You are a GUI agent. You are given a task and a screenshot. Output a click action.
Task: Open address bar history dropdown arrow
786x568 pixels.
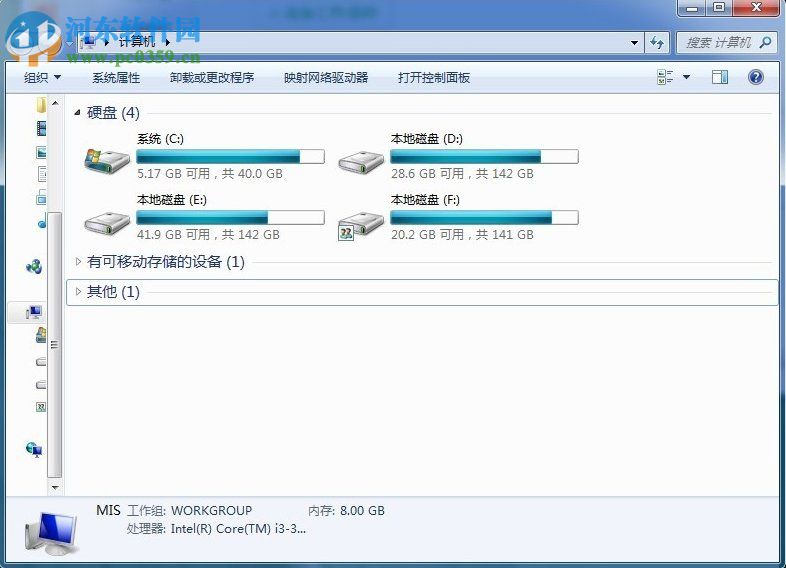coord(634,43)
